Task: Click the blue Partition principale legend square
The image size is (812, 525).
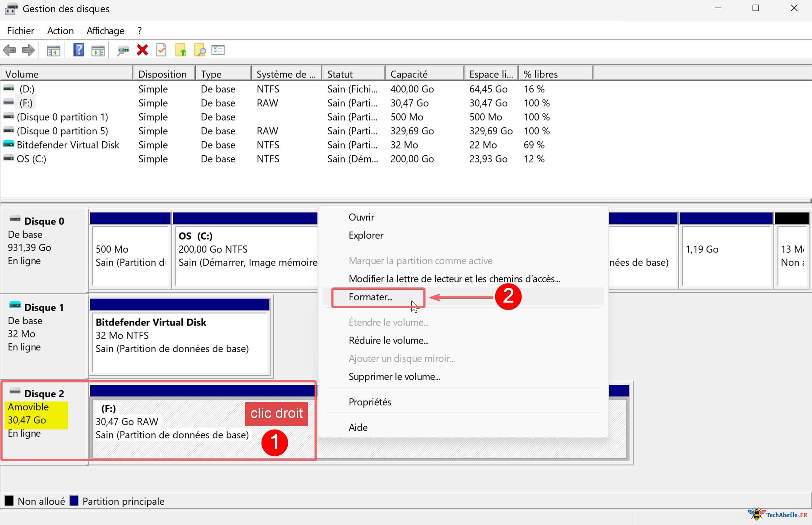Action: pyautogui.click(x=74, y=500)
